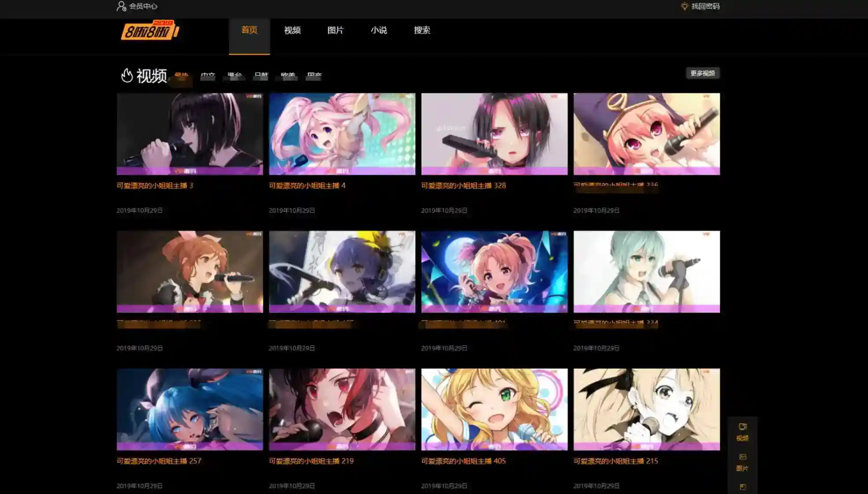The image size is (868, 494).
Task: Click the 更多视频 button
Action: 702,73
